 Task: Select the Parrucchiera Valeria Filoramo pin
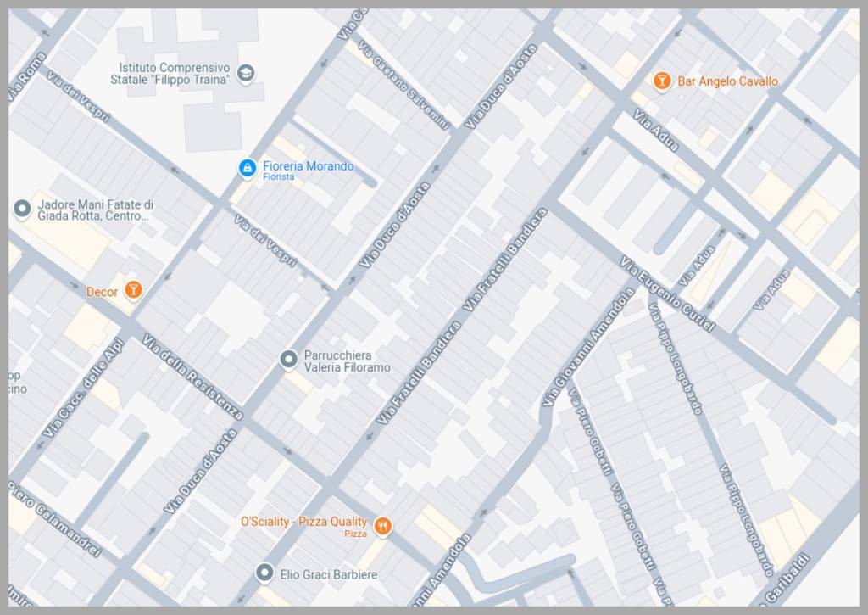tap(288, 360)
